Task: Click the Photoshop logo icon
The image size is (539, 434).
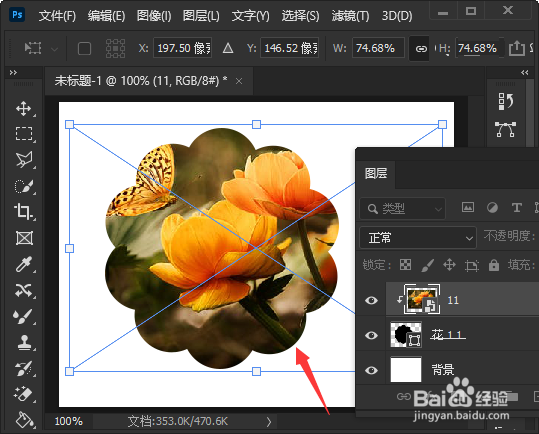Action: (x=17, y=14)
